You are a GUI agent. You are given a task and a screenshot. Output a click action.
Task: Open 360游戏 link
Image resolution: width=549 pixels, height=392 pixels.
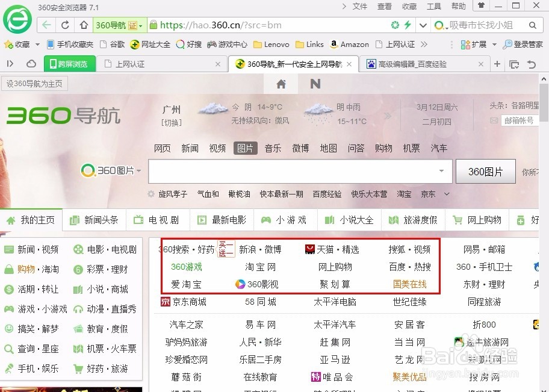(x=186, y=267)
